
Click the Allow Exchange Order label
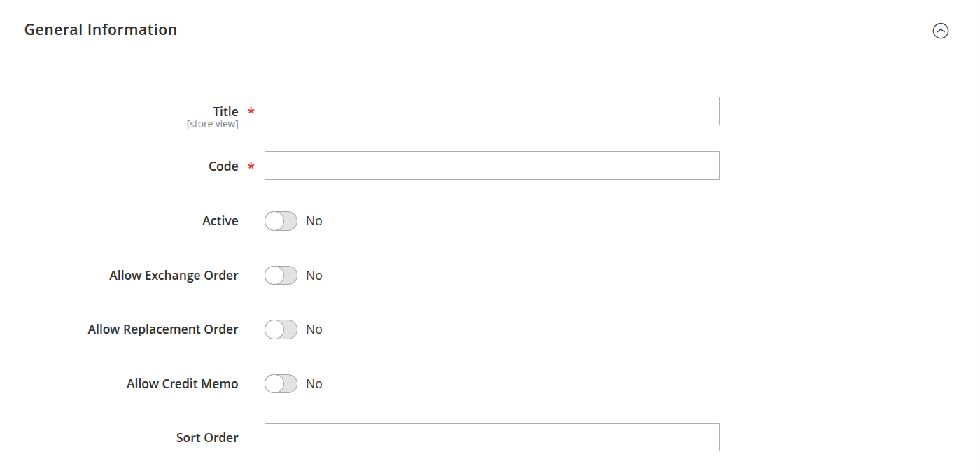pos(174,276)
